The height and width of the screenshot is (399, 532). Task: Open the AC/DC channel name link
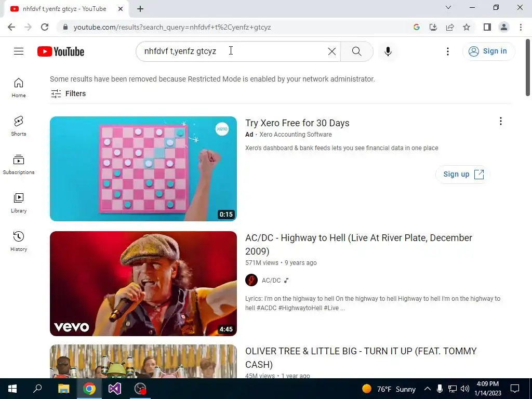[271, 281]
